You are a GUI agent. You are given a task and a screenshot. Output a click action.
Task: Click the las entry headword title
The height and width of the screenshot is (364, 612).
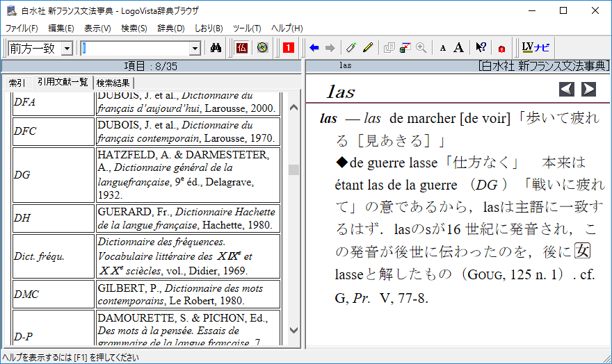click(341, 92)
